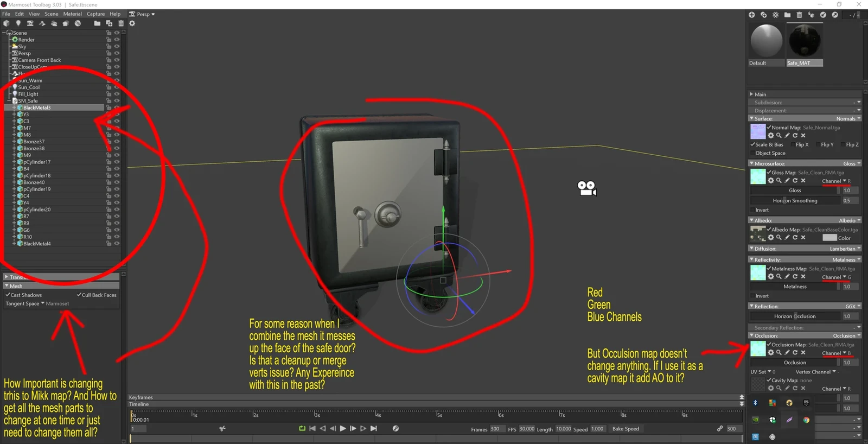Add a new mesh primitive object
This screenshot has width=868, height=444.
7,23
